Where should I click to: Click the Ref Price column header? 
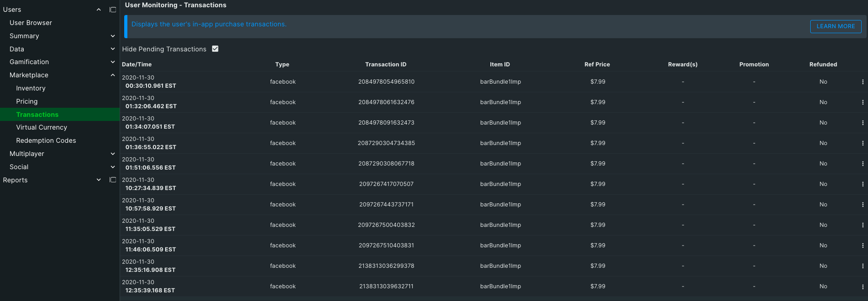[x=597, y=65]
